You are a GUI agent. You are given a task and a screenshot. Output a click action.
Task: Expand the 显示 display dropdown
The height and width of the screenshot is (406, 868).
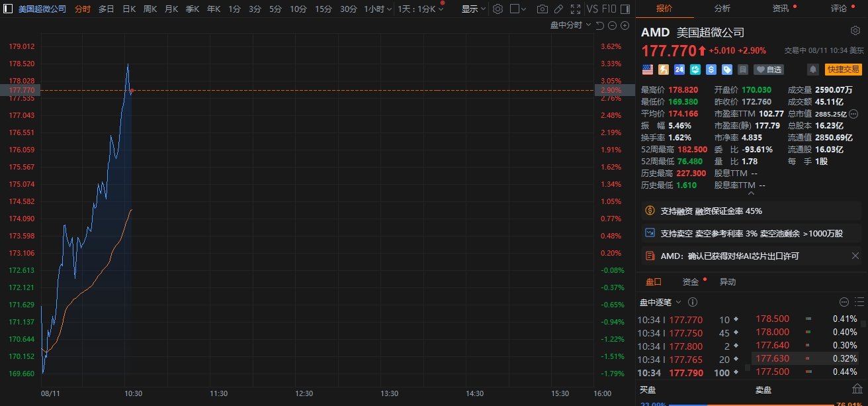click(x=474, y=9)
